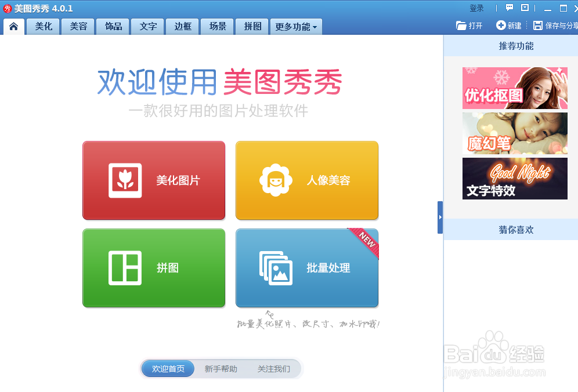The width and height of the screenshot is (578, 392).
Task: Click the green 拼图 tile
Action: point(154,268)
